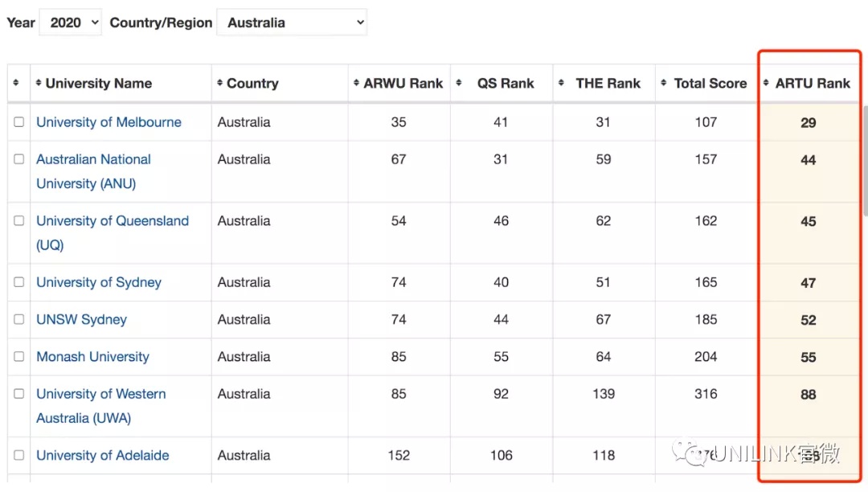Sort by University Name column arrow

39,83
